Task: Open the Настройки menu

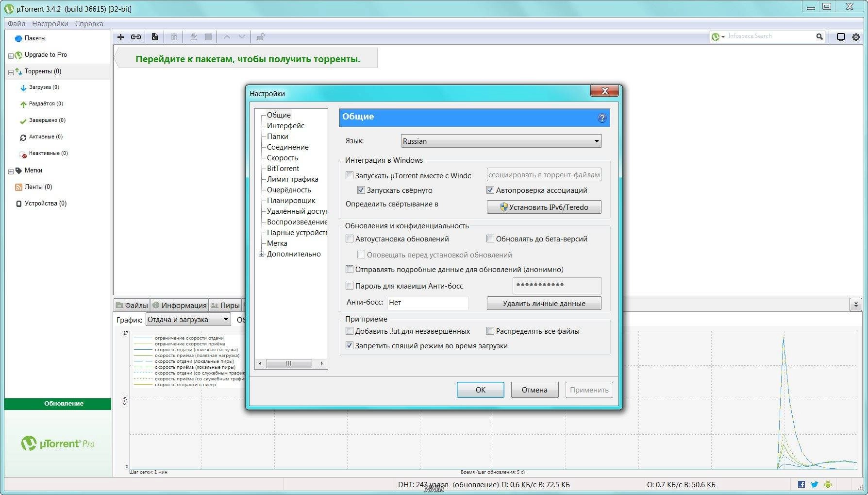Action: click(x=50, y=23)
